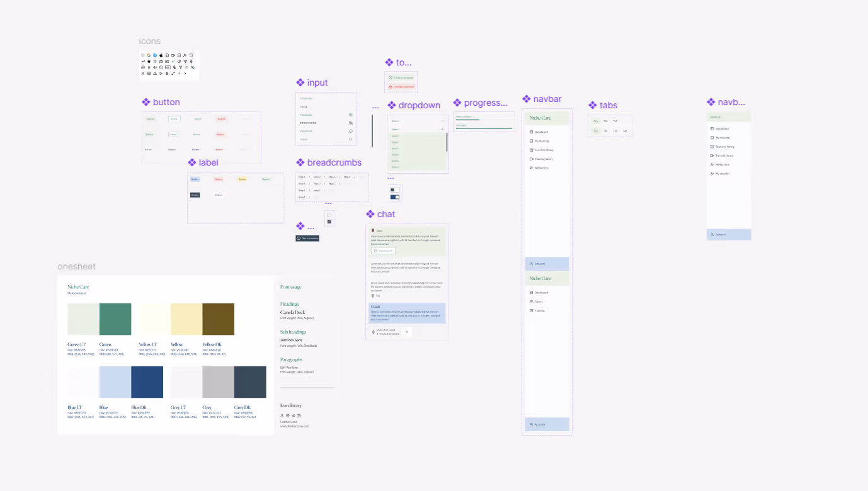
Task: Select the onesheet frame title
Action: click(x=77, y=266)
